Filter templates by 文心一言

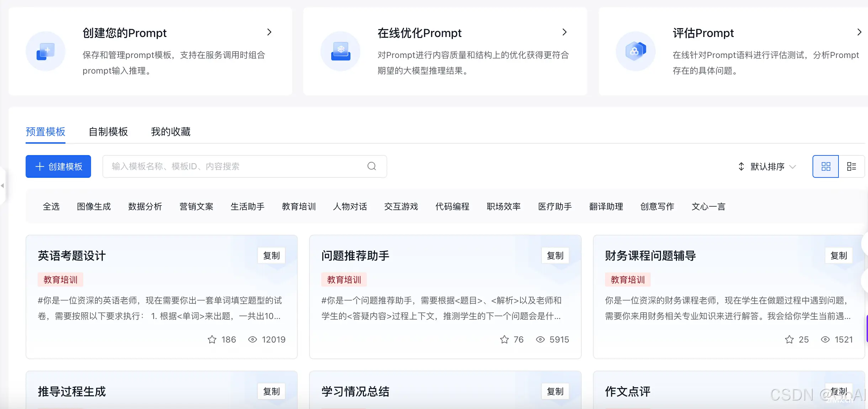709,207
